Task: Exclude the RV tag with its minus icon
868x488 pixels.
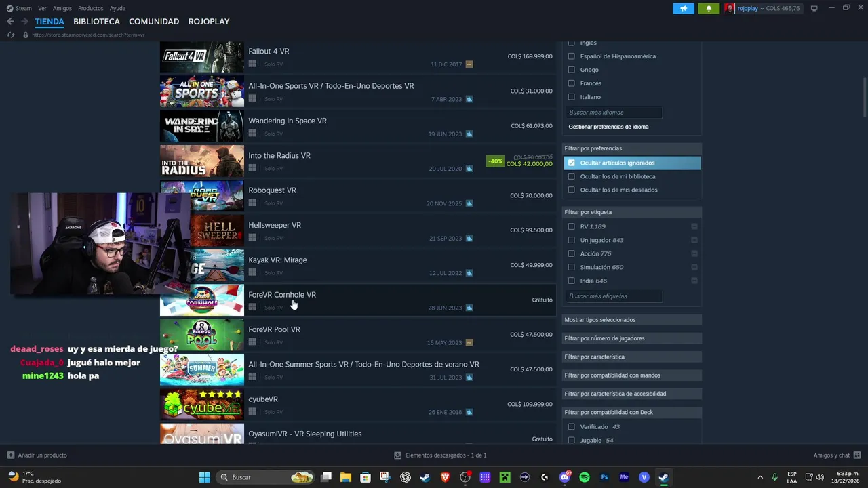Action: [x=694, y=226]
